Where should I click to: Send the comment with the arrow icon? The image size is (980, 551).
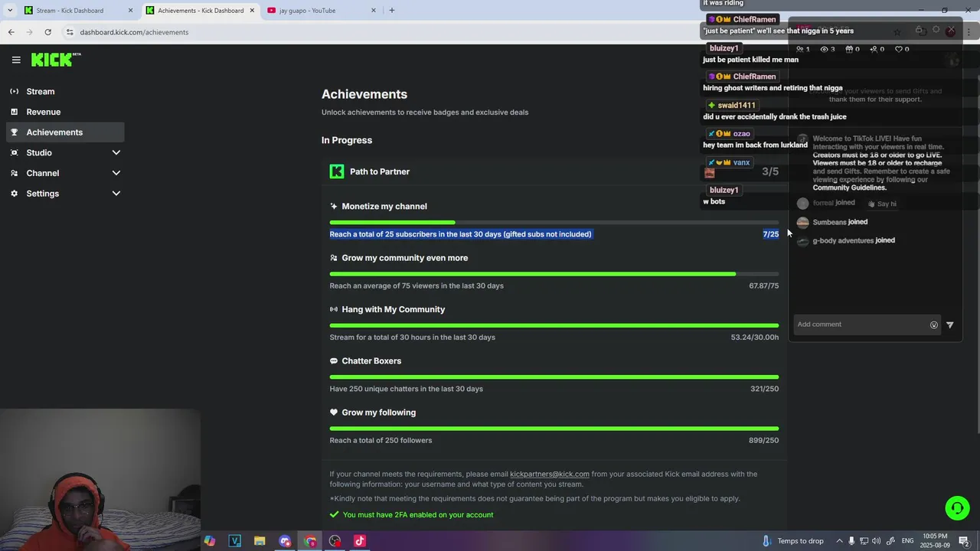click(950, 324)
